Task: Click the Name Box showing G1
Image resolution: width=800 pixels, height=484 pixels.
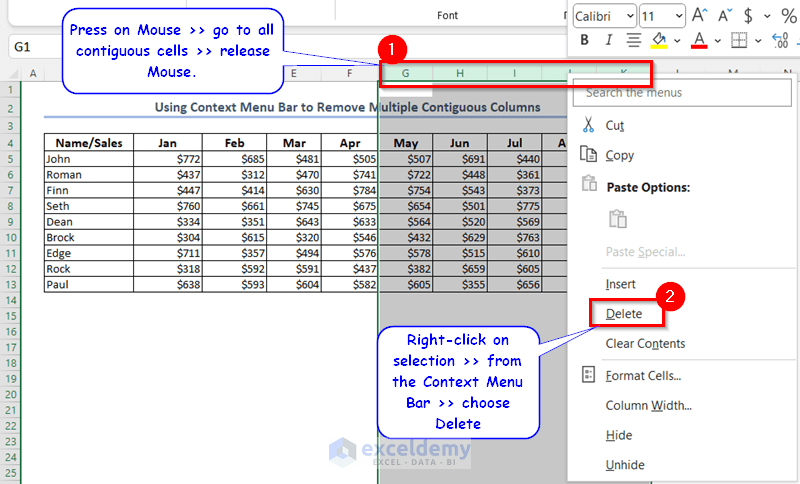Action: [36, 47]
